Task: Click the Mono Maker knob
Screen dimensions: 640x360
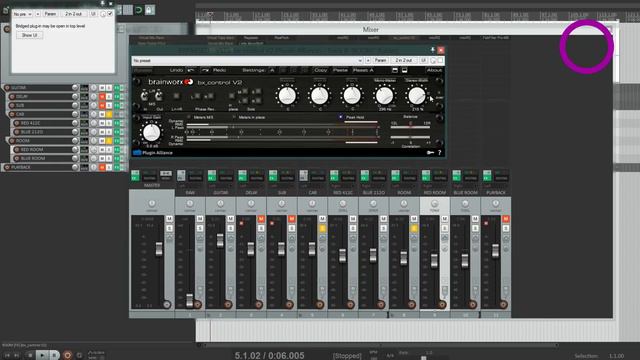Action: click(384, 96)
